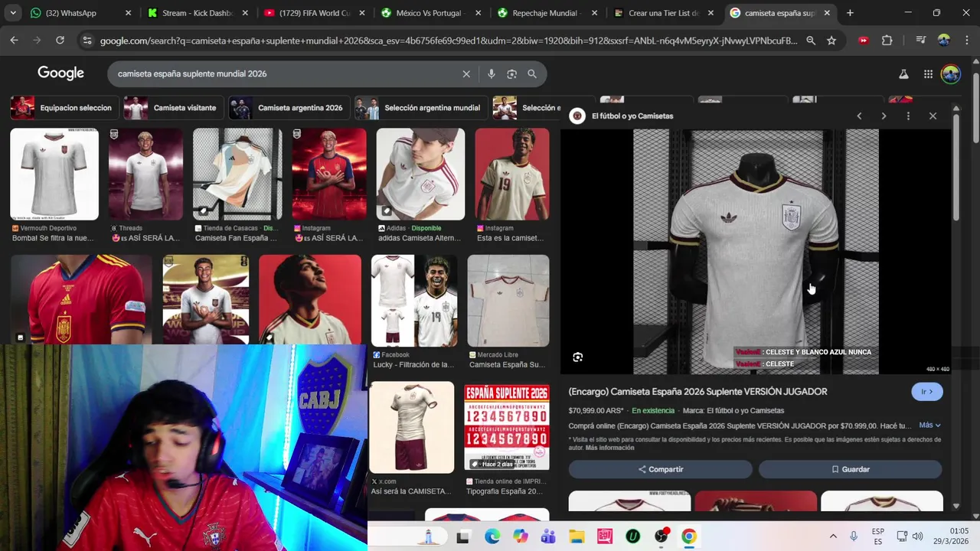Show previous image in preview panel
This screenshot has height=551, width=980.
click(859, 116)
